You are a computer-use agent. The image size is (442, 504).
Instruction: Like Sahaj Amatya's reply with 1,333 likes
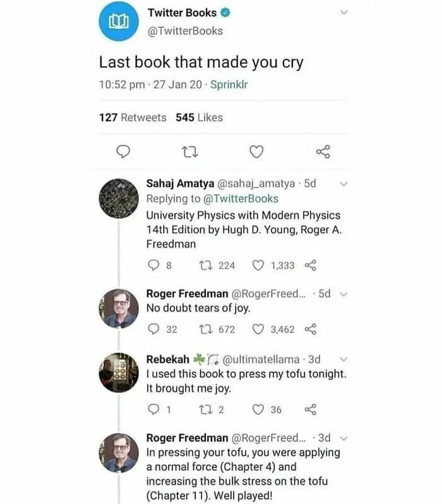pyautogui.click(x=258, y=266)
